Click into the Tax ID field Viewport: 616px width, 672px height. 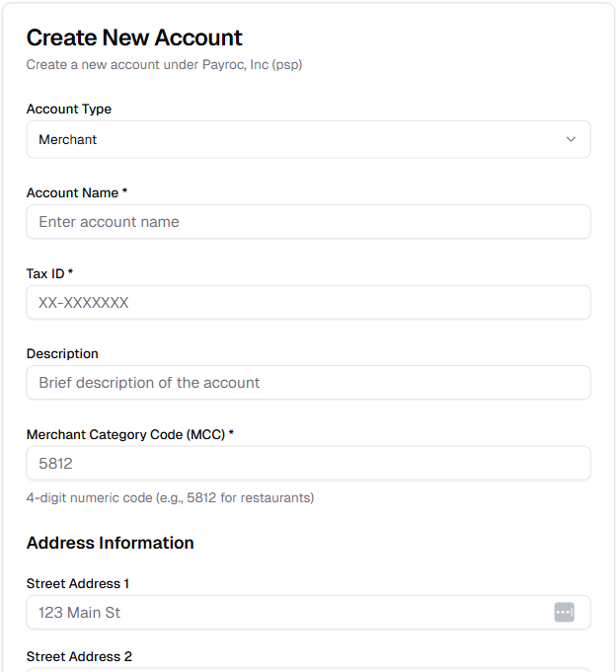point(308,303)
